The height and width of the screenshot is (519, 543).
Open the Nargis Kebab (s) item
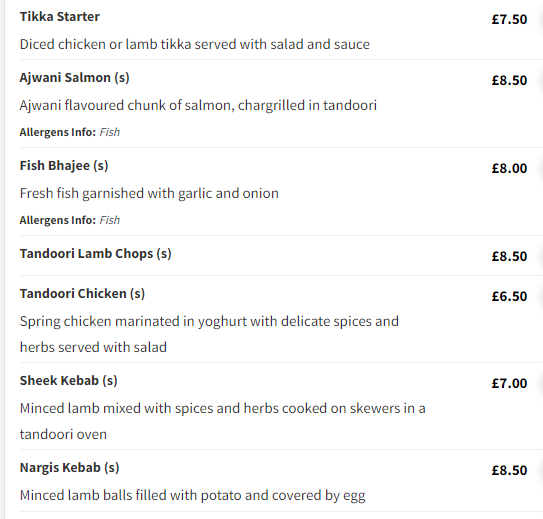(x=70, y=468)
